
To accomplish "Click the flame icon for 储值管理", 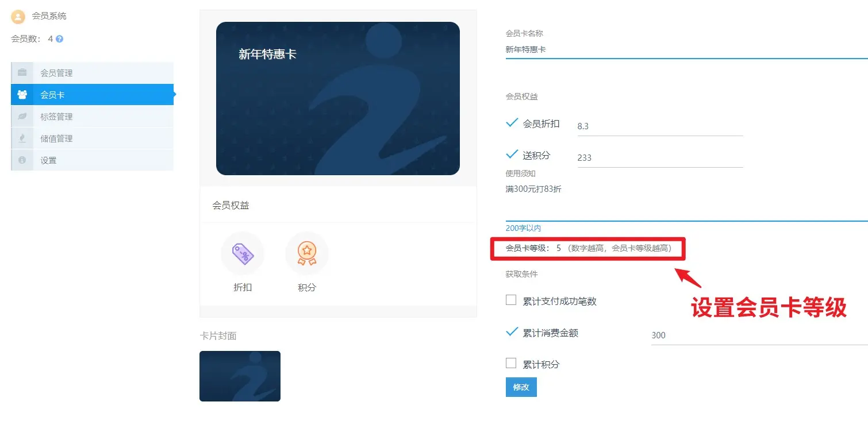I will [x=22, y=138].
